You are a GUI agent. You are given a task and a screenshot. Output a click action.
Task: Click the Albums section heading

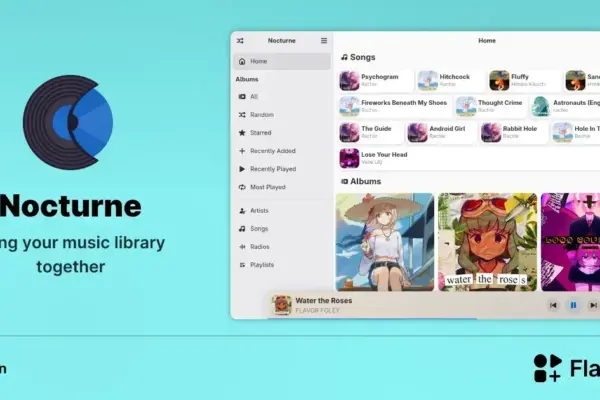(x=361, y=181)
